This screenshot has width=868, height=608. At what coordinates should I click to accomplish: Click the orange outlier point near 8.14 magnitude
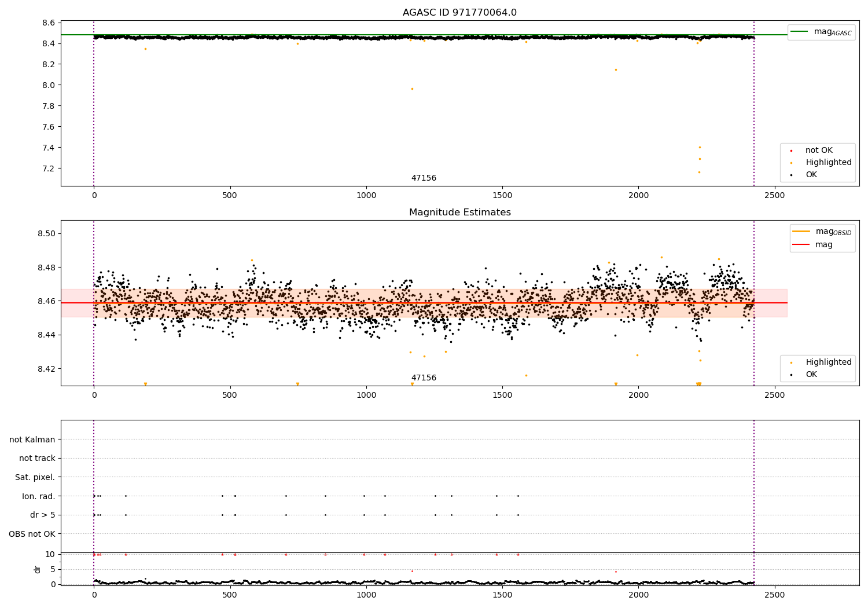coord(616,69)
